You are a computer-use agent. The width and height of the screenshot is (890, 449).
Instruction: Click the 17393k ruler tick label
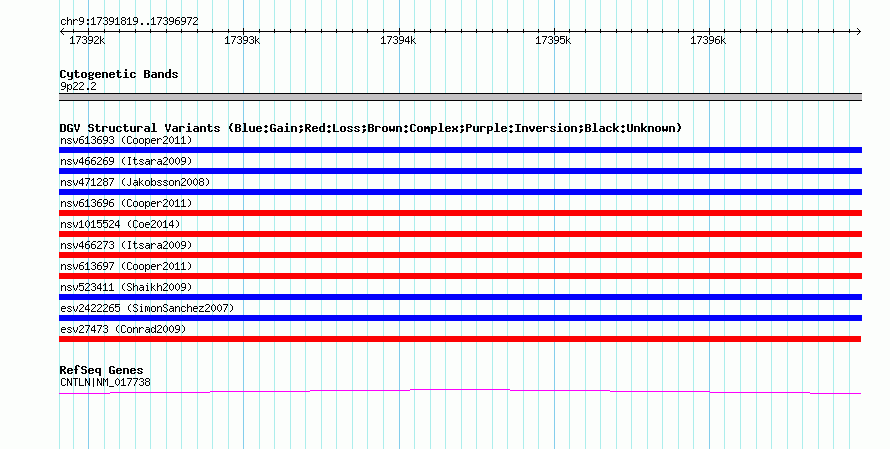242,40
